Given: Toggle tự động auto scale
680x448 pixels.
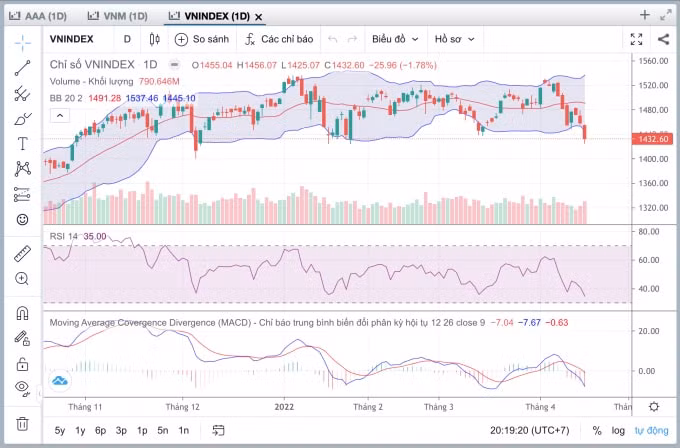Looking at the screenshot, I should click(651, 431).
